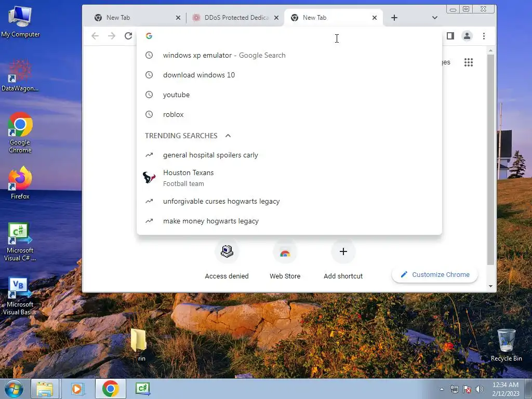This screenshot has width=532, height=399.
Task: Select the 'youtube' history suggestion
Action: tap(289, 95)
